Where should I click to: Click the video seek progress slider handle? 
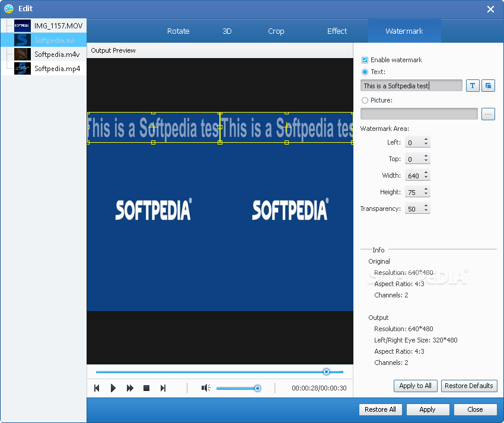click(x=326, y=371)
